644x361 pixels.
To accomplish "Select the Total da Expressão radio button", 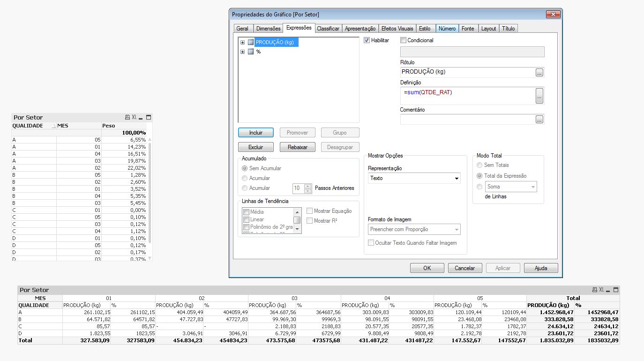I will point(479,176).
